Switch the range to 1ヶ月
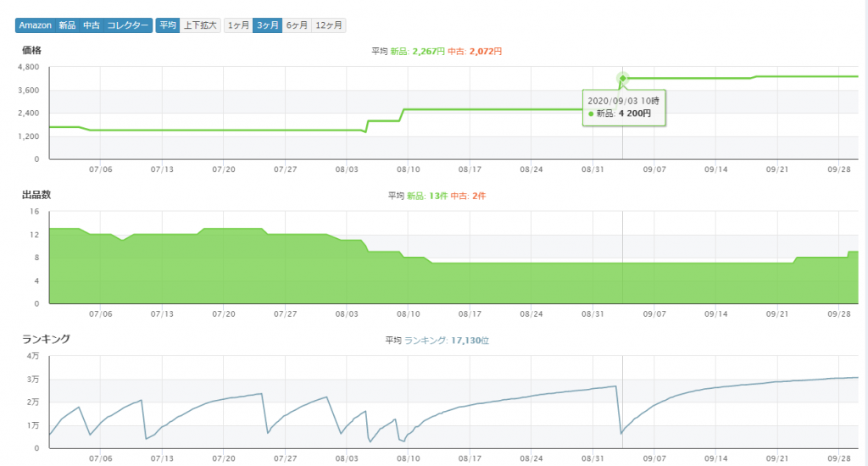This screenshot has height=466, width=868. tap(238, 25)
